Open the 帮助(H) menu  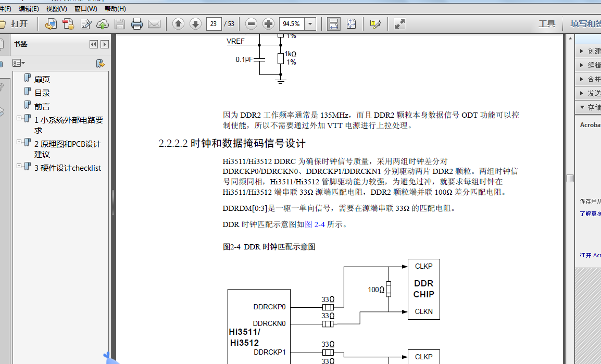(x=115, y=8)
